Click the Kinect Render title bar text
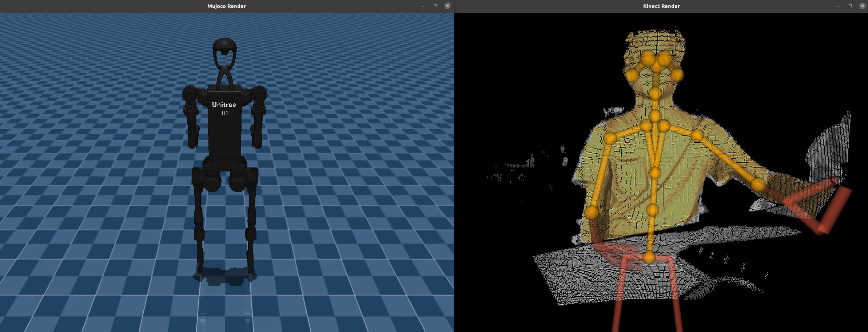 pos(661,6)
